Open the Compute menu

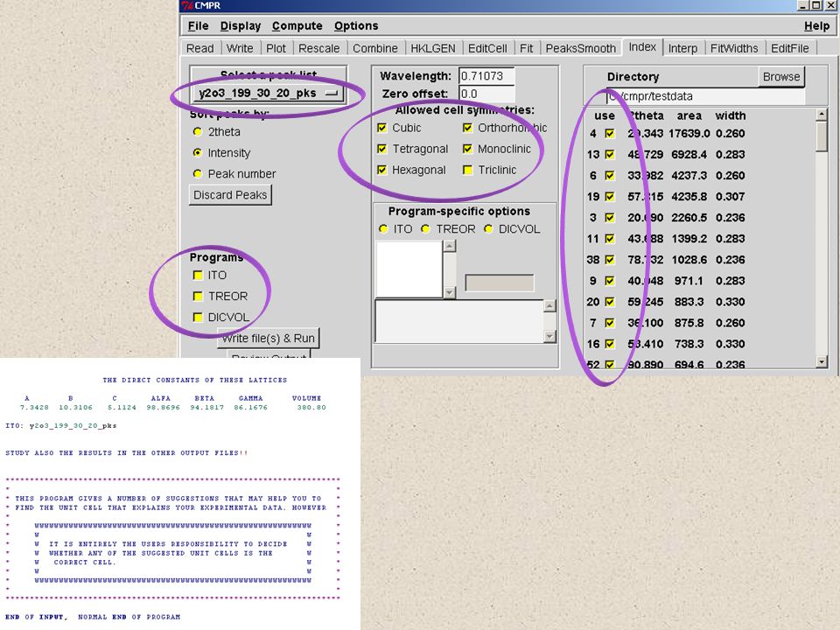click(297, 25)
